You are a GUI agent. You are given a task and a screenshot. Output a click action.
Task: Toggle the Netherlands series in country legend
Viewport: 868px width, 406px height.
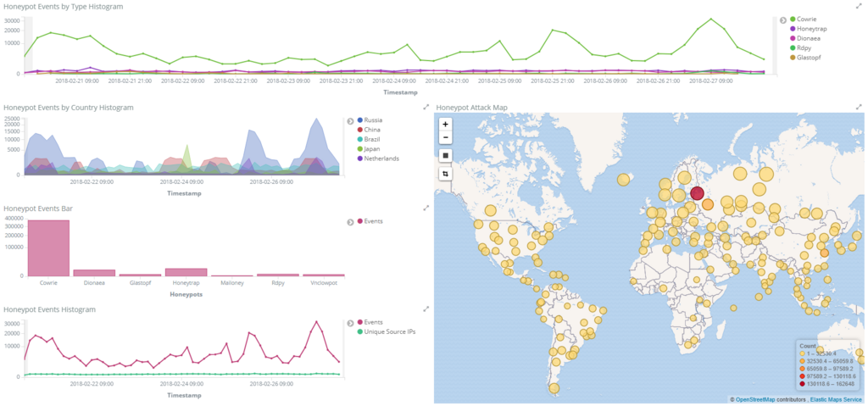coord(378,158)
